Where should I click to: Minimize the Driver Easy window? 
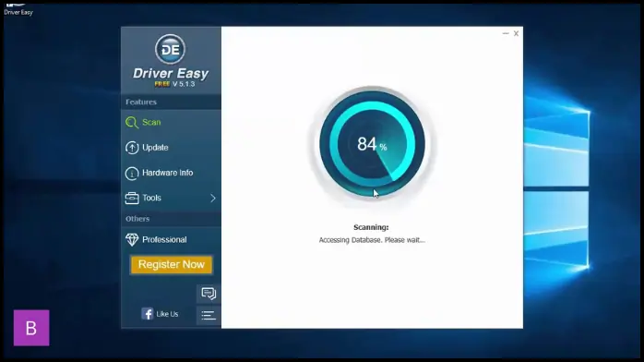pyautogui.click(x=506, y=33)
